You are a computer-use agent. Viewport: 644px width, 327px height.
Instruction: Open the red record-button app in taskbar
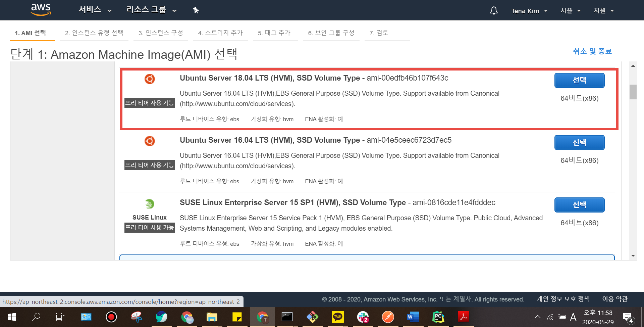111,317
